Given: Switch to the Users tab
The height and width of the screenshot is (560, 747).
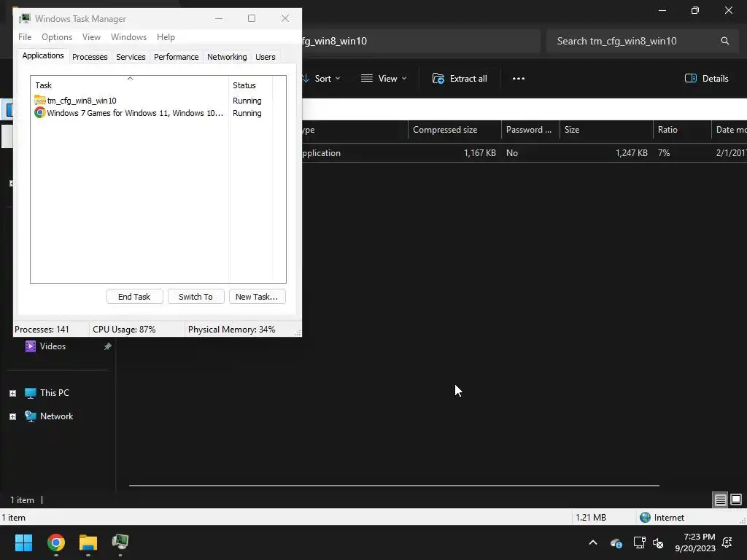Looking at the screenshot, I should (x=265, y=57).
